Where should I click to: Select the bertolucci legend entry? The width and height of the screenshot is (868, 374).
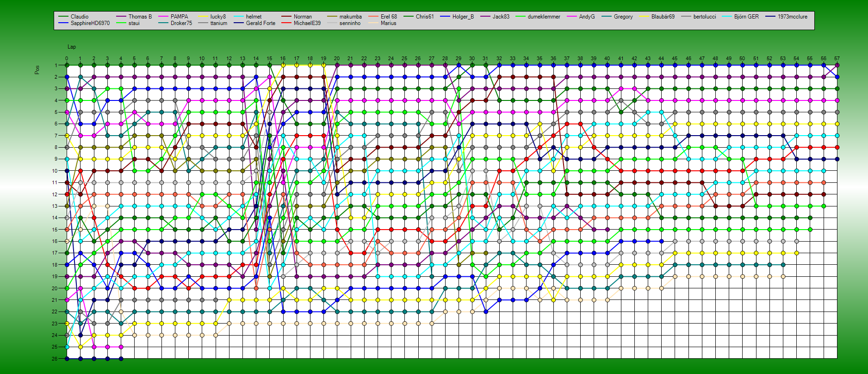(705, 17)
